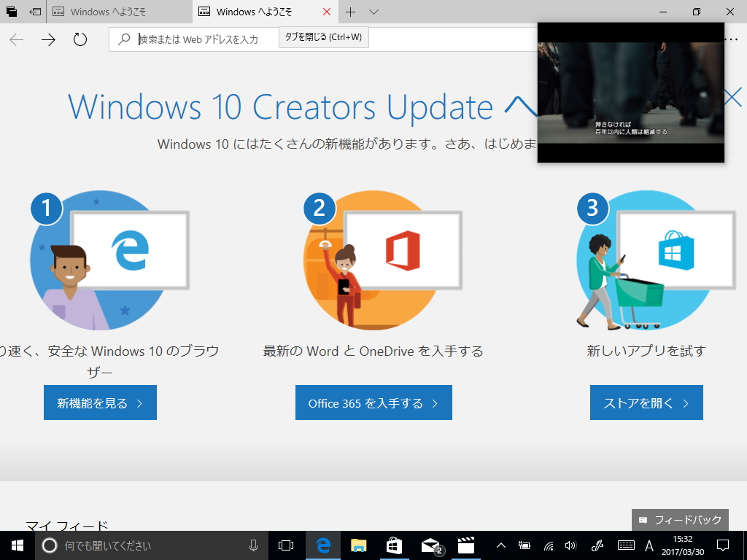Set these tabs aside icon
747x560 pixels.
(35, 12)
